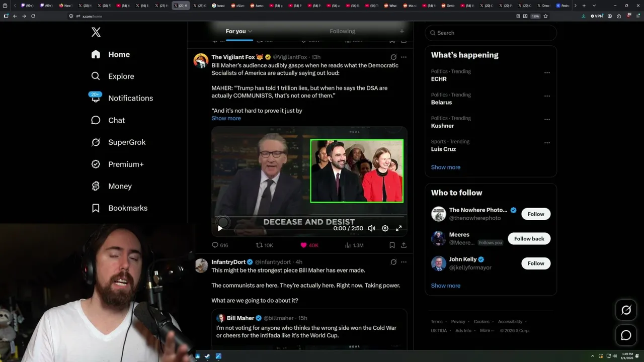Screen dimensions: 644x362
Task: Open the Privacy footer link
Action: coord(458,322)
